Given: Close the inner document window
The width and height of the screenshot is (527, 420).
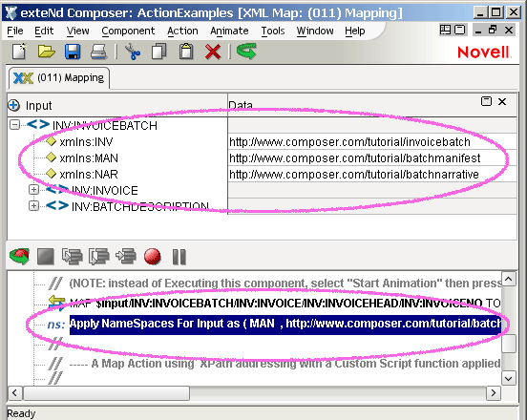Looking at the screenshot, I should click(509, 31).
